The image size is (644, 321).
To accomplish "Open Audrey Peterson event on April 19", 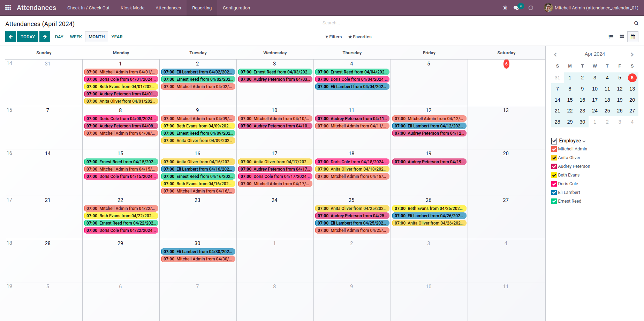I will click(429, 162).
